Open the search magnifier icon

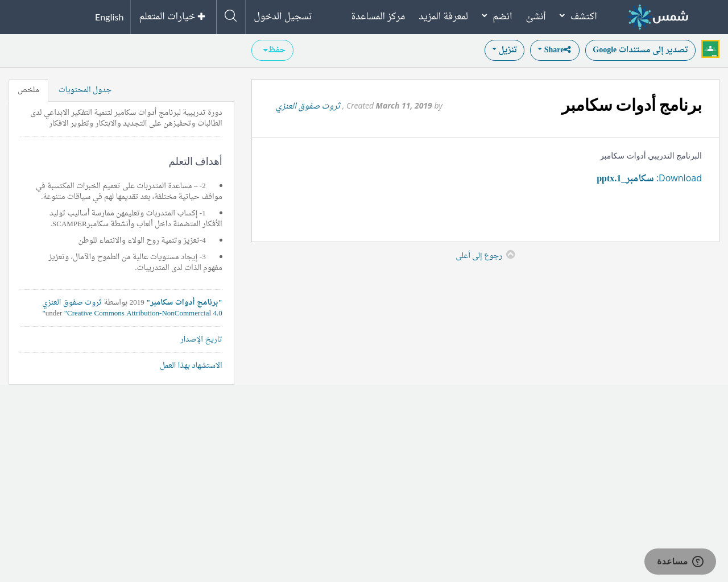(x=231, y=16)
